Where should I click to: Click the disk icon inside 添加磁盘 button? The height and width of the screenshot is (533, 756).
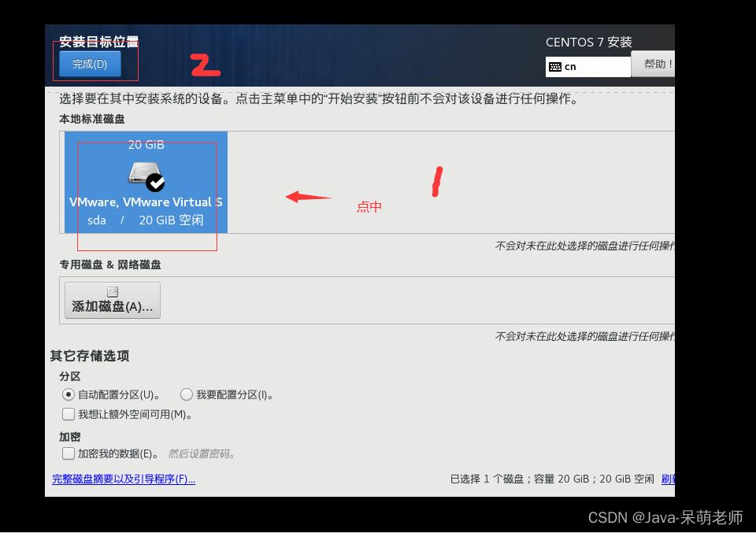coord(112,291)
